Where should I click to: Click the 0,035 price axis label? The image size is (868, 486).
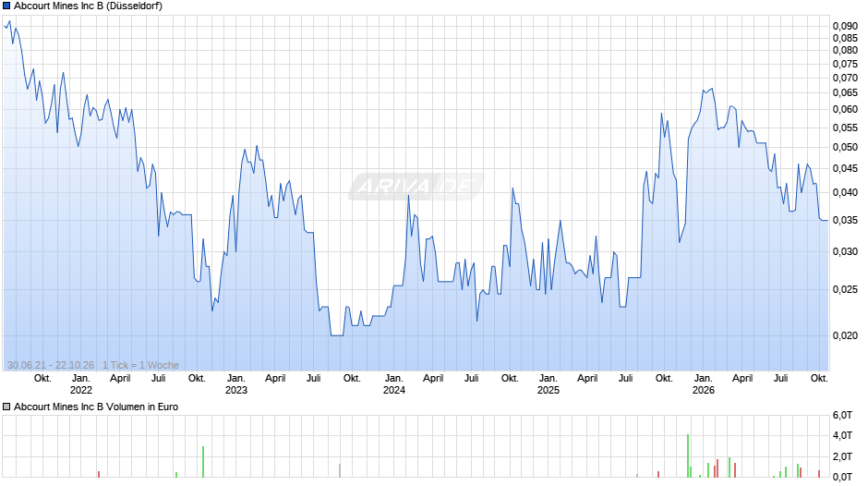click(845, 221)
